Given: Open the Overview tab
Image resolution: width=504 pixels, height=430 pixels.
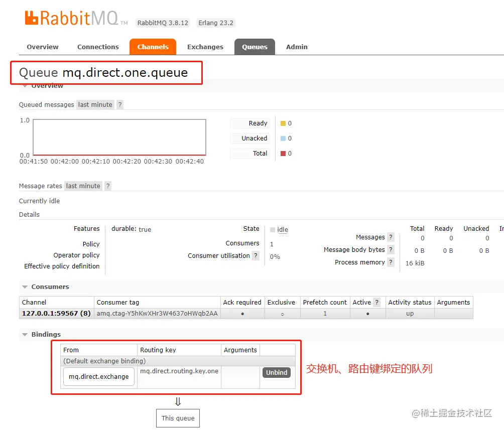Looking at the screenshot, I should point(43,47).
